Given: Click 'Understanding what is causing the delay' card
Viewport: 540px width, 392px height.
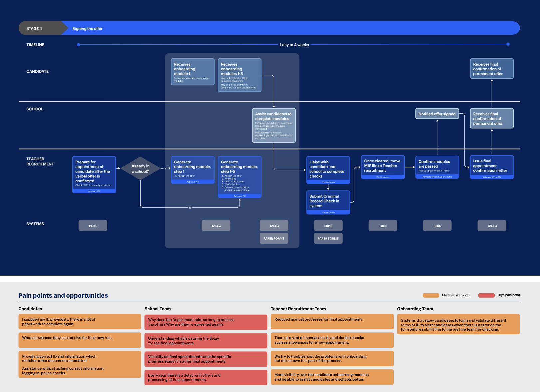Looking at the screenshot, I should [x=206, y=341].
